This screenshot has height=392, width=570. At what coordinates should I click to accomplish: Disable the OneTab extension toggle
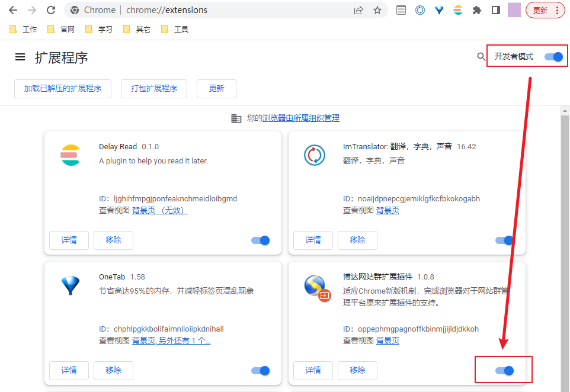260,371
